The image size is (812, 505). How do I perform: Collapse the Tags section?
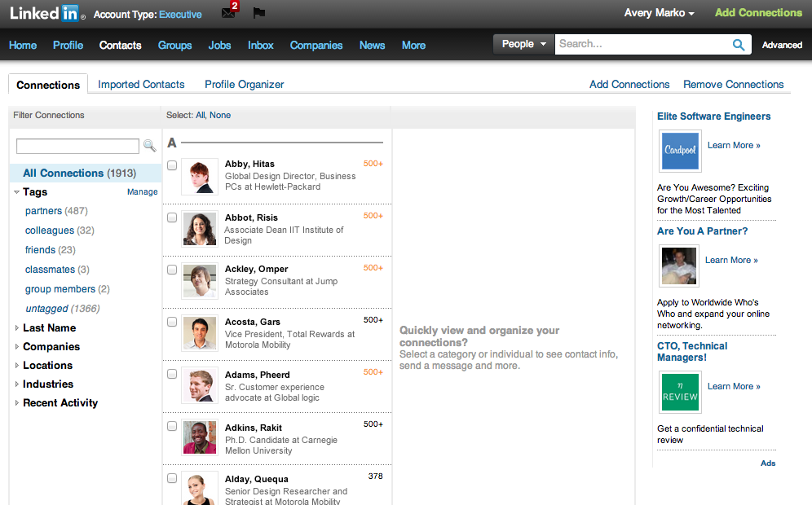point(16,192)
